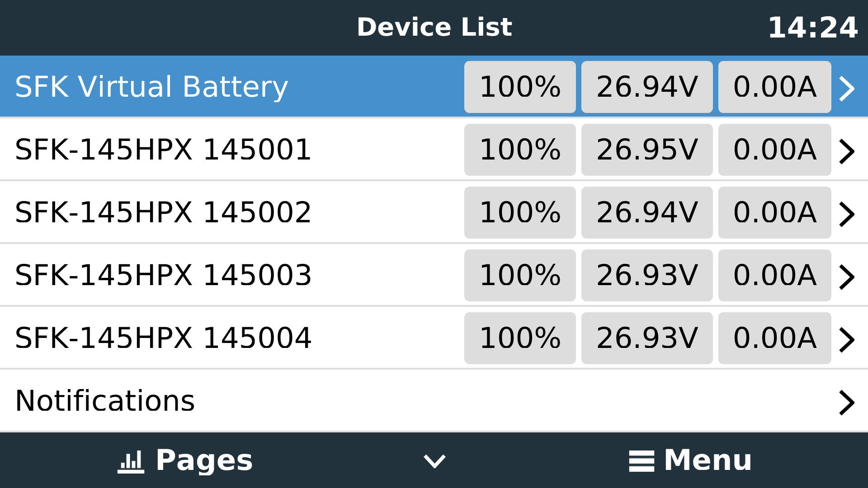Open the Notifications list entry
This screenshot has height=488, width=868.
[434, 401]
